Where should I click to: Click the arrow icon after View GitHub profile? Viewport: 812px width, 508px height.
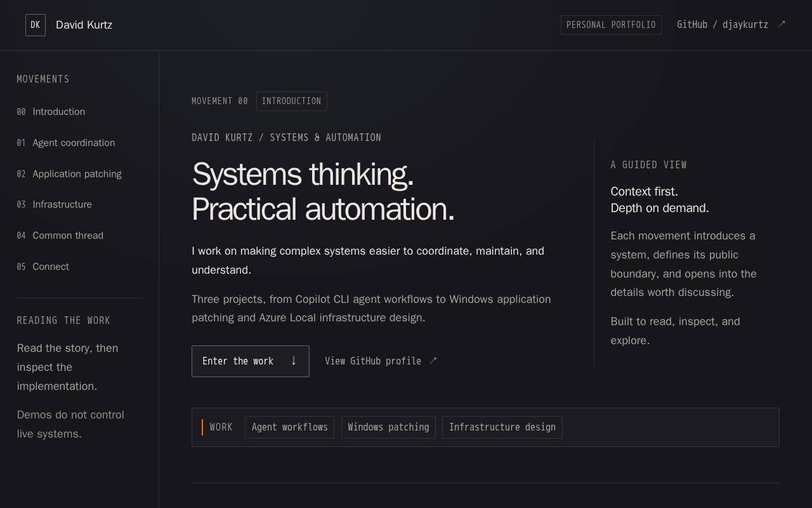tap(433, 361)
